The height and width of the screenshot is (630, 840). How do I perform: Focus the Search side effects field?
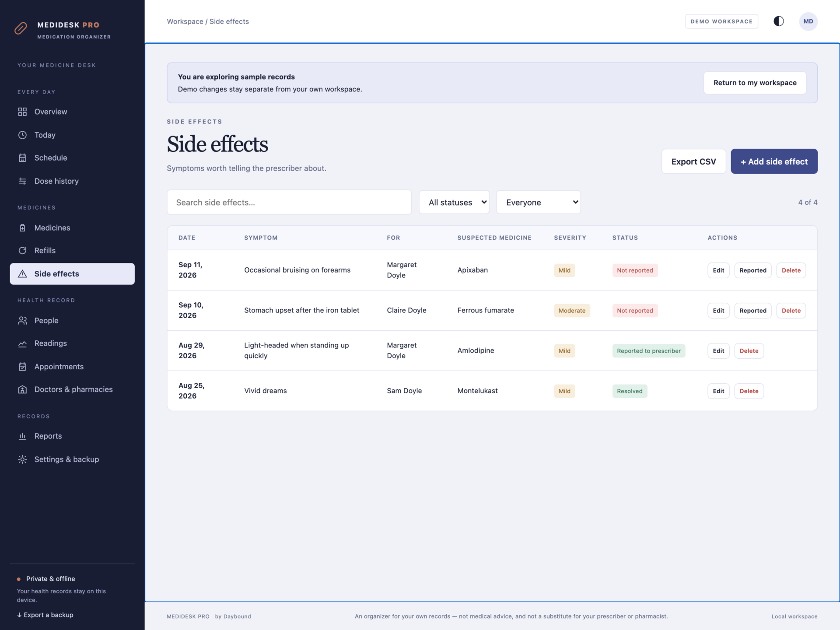289,202
